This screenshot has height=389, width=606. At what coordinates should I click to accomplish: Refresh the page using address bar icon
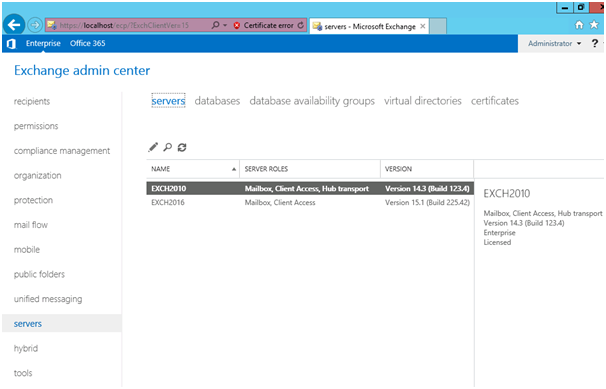click(301, 25)
